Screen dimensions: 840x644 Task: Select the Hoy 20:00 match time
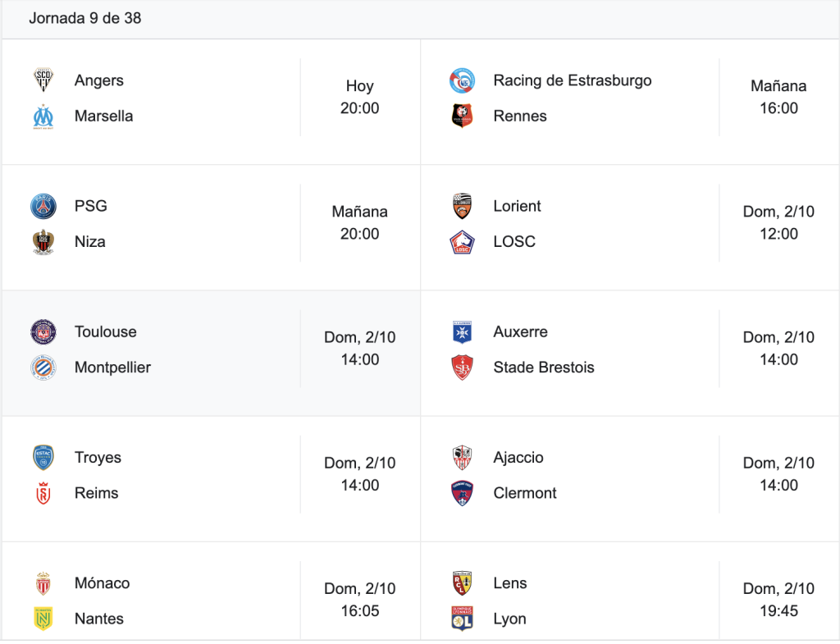click(x=359, y=97)
